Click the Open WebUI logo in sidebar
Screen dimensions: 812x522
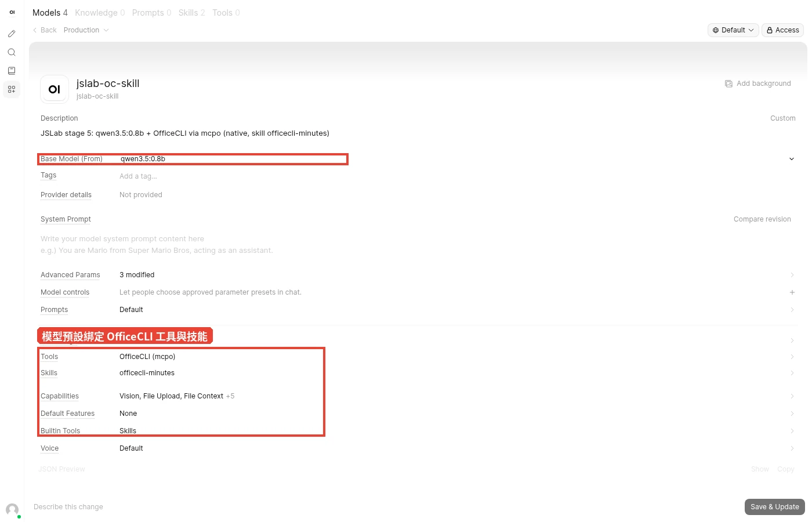(x=12, y=12)
